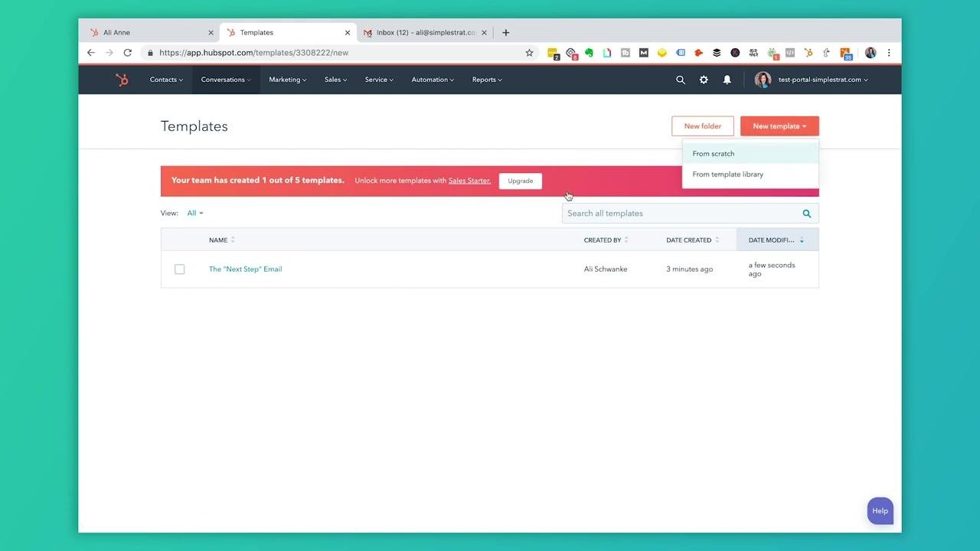Image resolution: width=980 pixels, height=551 pixels.
Task: Open the settings gear icon
Action: (x=704, y=80)
